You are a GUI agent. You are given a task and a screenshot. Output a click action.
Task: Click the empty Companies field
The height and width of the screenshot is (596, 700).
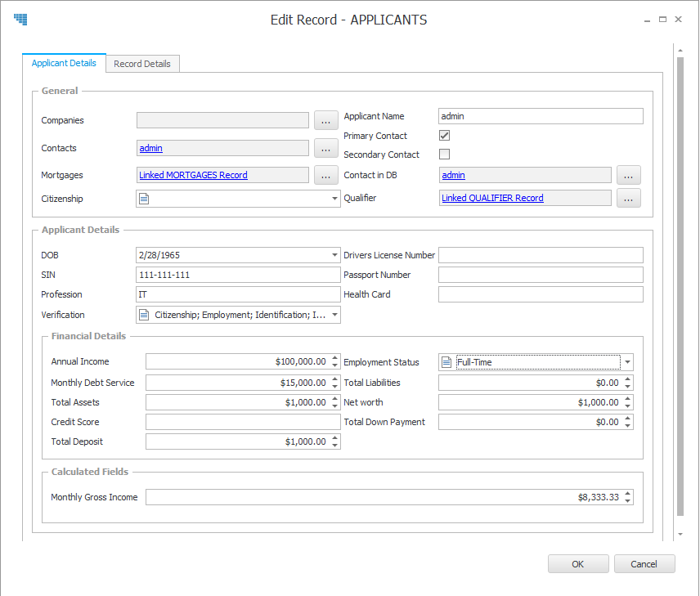pos(222,120)
